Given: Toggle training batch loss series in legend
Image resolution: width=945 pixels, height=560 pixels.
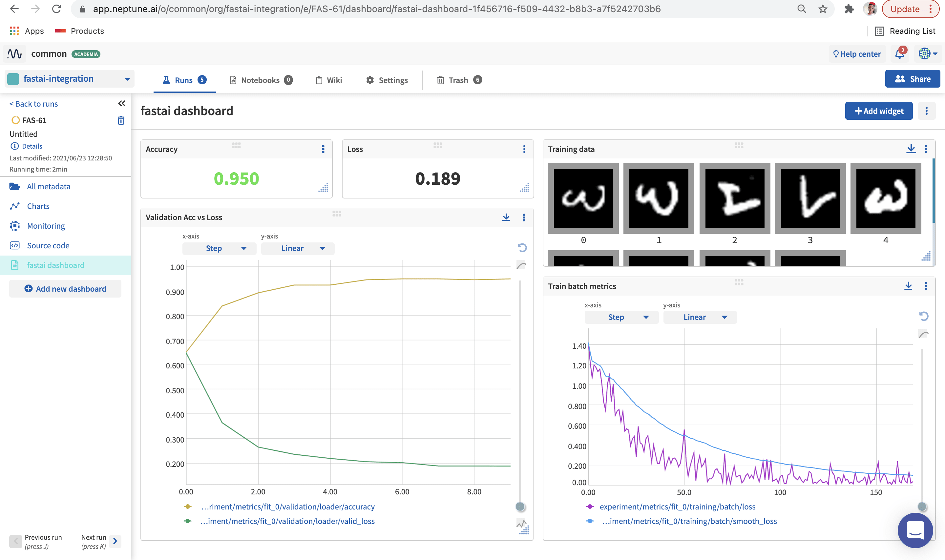Looking at the screenshot, I should tap(671, 507).
